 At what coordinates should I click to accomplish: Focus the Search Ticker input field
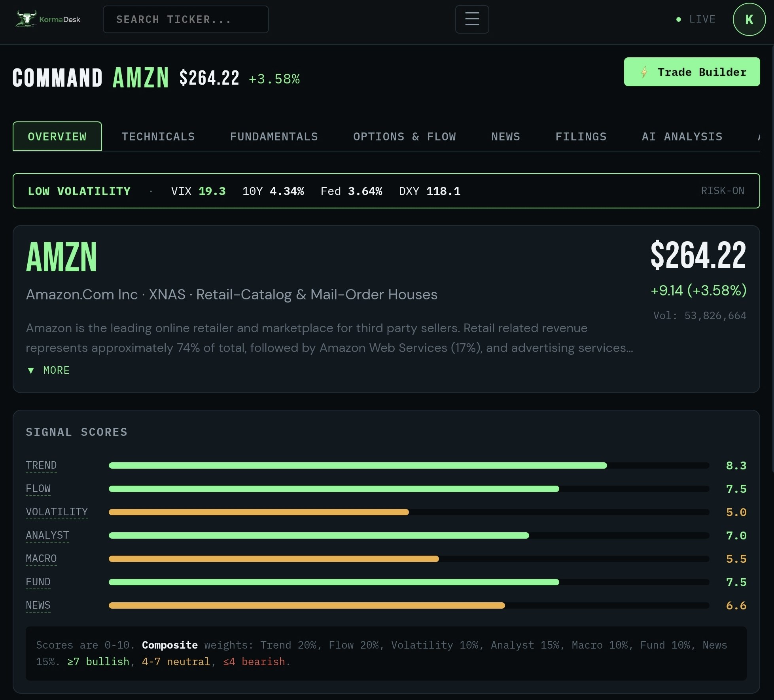point(185,19)
